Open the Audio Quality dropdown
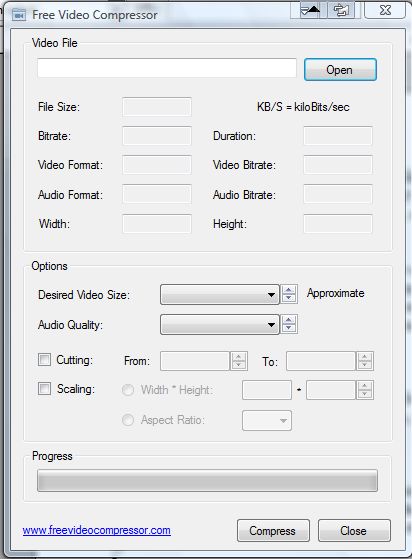 tap(220, 324)
